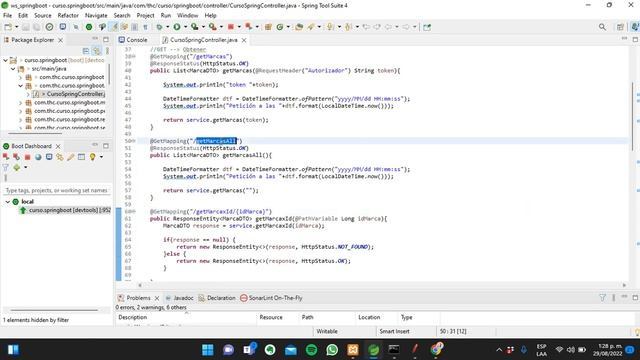Open WhatsApp from the taskbar
Viewport: 640px width, 360px height.
[x=332, y=350]
